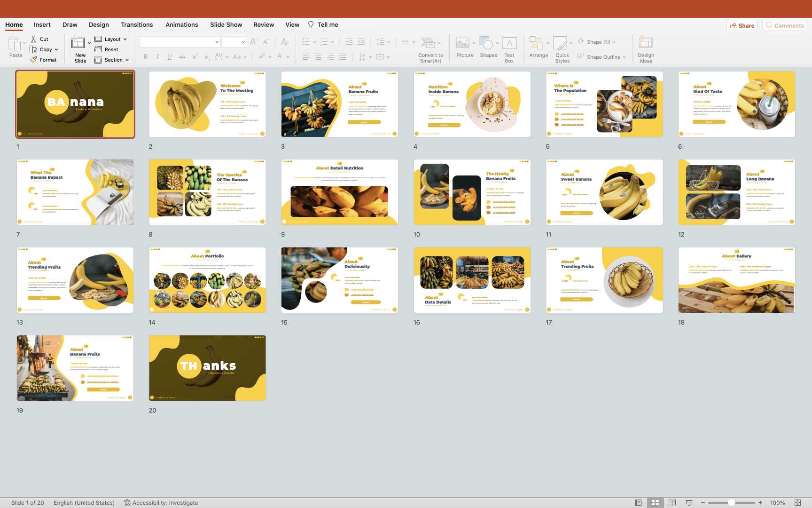
Task: Switch to the Design tab
Action: click(x=99, y=25)
